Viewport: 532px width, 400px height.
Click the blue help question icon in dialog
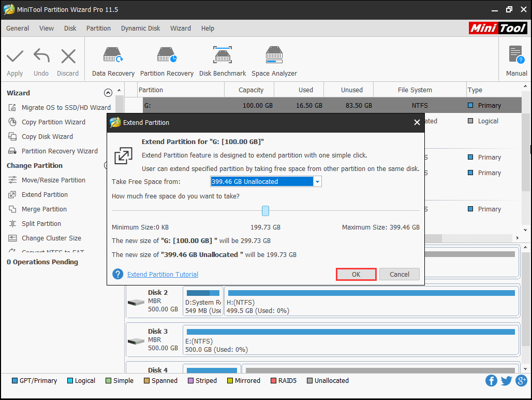point(117,274)
